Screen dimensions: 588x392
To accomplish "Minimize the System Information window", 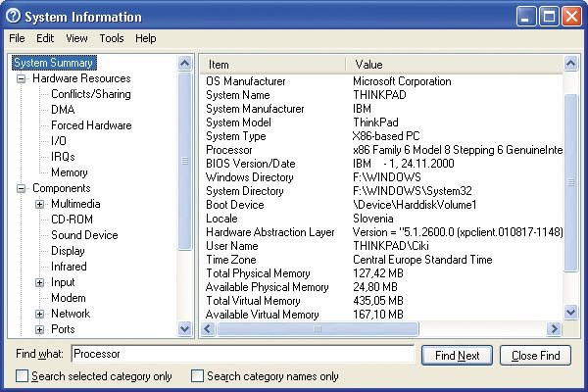I will click(x=525, y=17).
